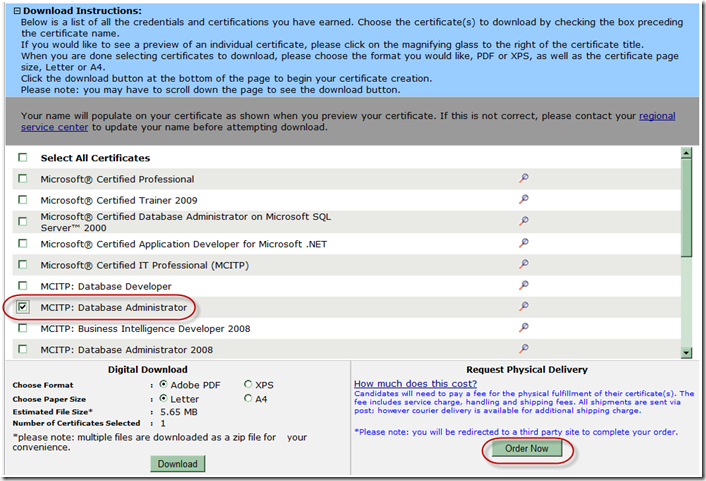Preview the Microsoft Certified Professional certificate
Image resolution: width=706 pixels, height=481 pixels.
pyautogui.click(x=524, y=178)
